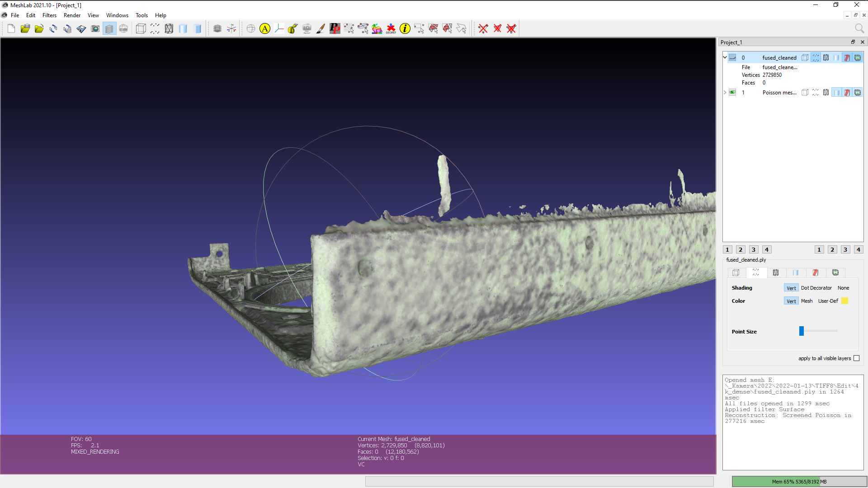Open the File menu
This screenshot has width=868, height=488.
(15, 15)
